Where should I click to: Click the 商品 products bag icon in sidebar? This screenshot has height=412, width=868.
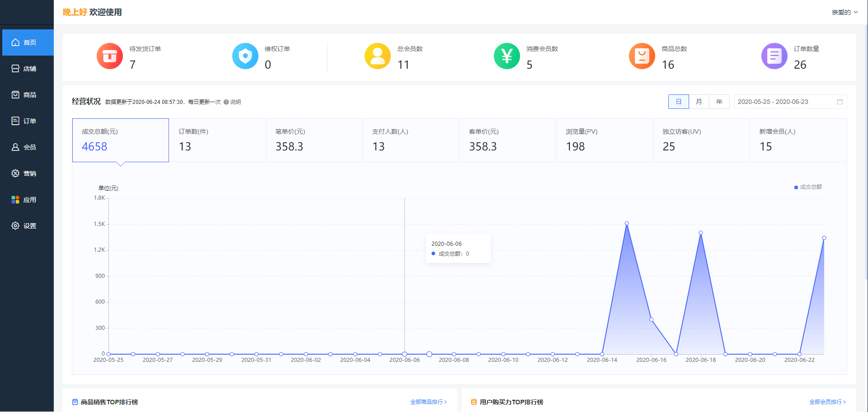15,95
